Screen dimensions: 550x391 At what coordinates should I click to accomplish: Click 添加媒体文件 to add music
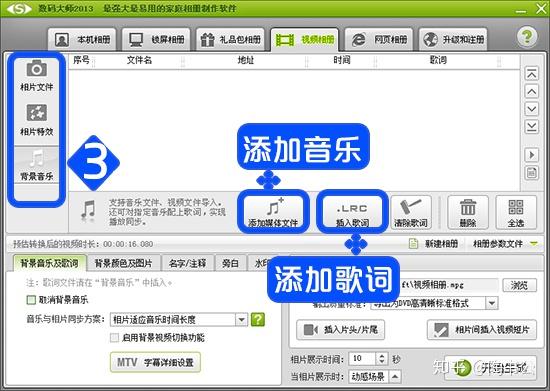pyautogui.click(x=273, y=212)
